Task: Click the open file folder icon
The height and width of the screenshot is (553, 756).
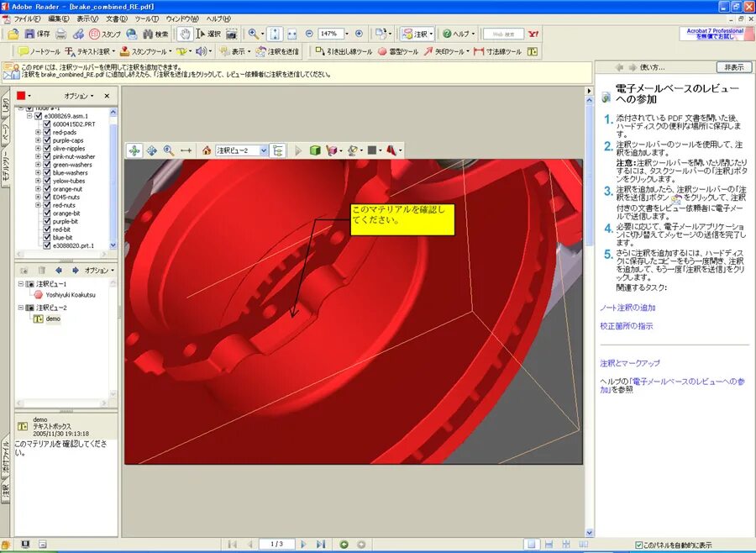Action: click(x=13, y=34)
